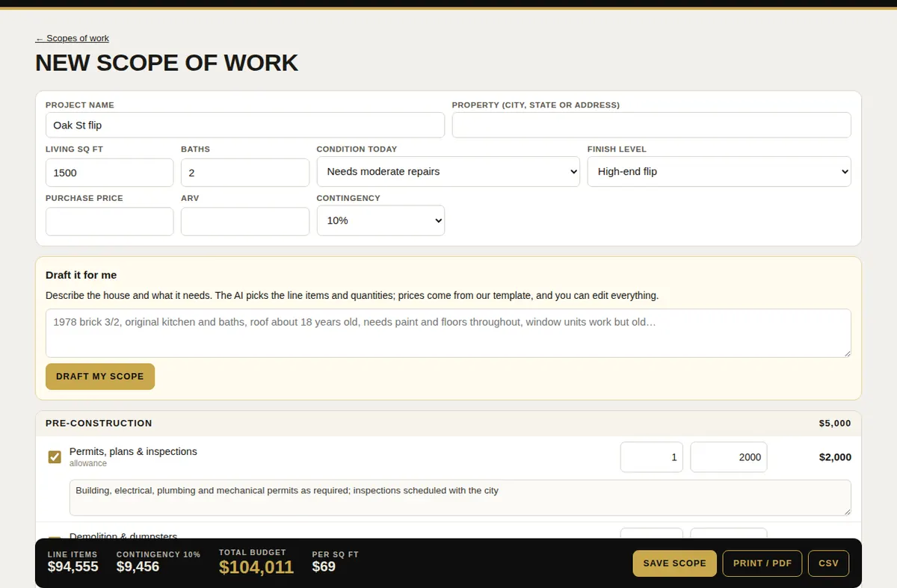Click the Purchase Price field
The image size is (897, 588).
click(109, 221)
